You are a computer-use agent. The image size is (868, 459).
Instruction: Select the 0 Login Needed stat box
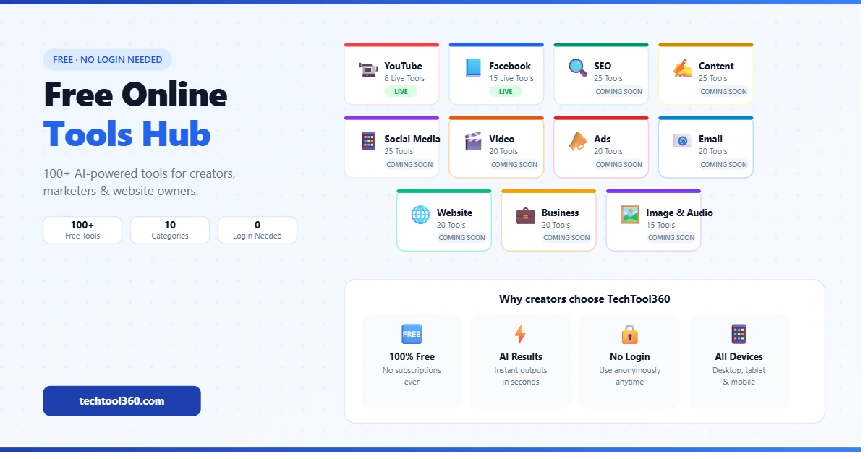tap(258, 230)
